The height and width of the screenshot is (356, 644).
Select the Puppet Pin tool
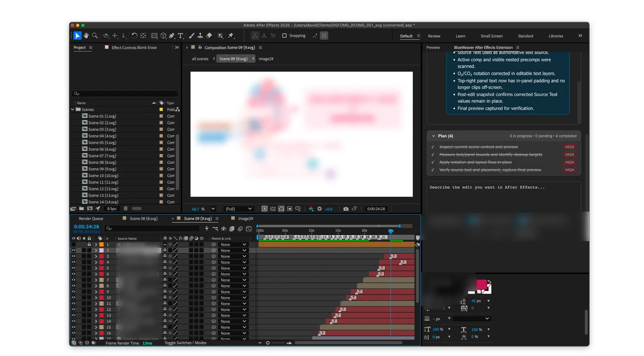click(x=231, y=36)
